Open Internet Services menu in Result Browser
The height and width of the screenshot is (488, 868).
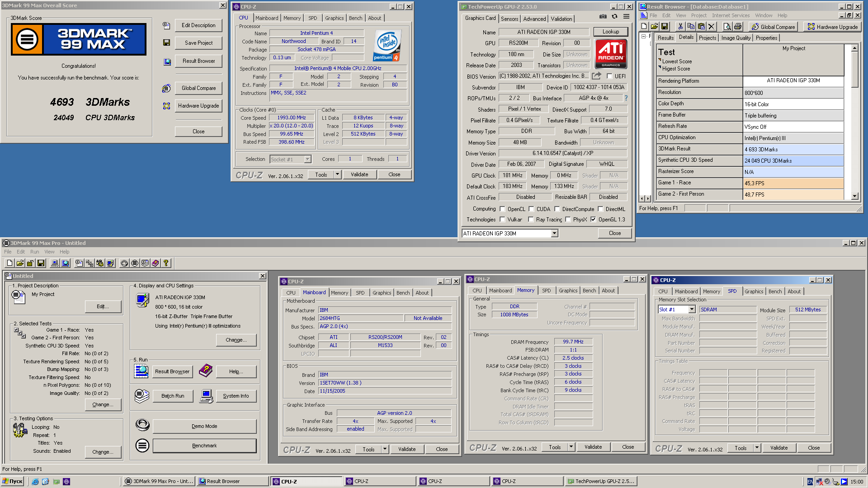(x=731, y=15)
